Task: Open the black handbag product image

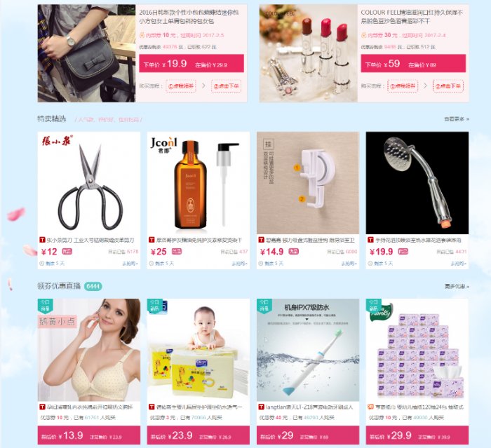Action: click(x=86, y=53)
